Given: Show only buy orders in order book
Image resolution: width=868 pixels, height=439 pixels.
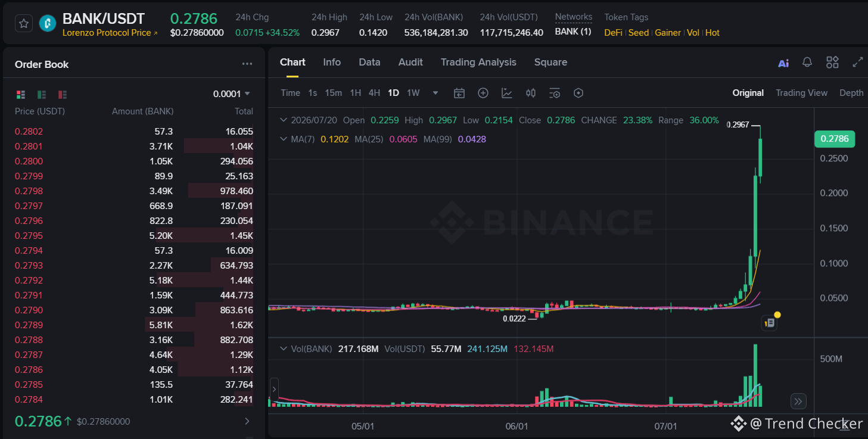Looking at the screenshot, I should pos(42,94).
